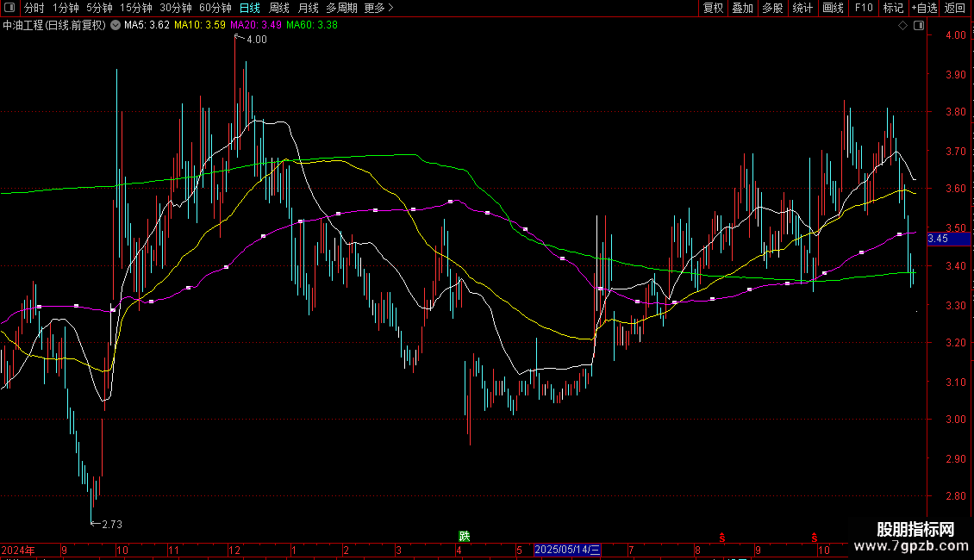Click the 4.00 high price annotation

(257, 40)
